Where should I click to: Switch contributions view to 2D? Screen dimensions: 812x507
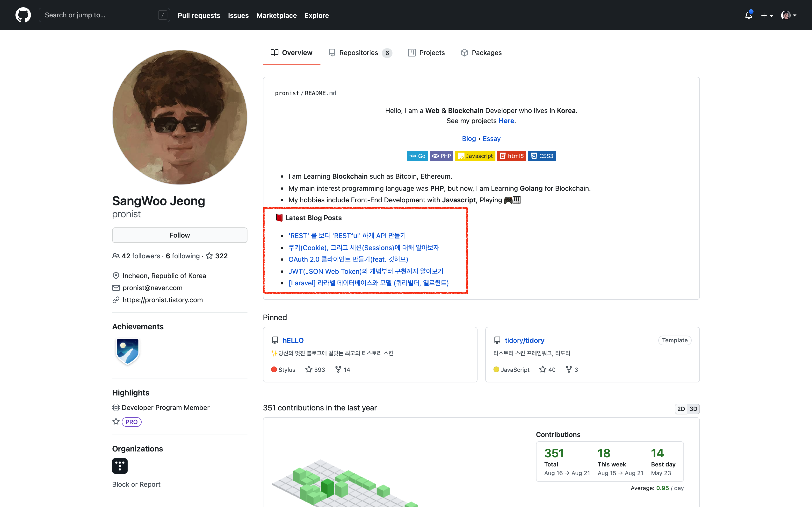(681, 409)
